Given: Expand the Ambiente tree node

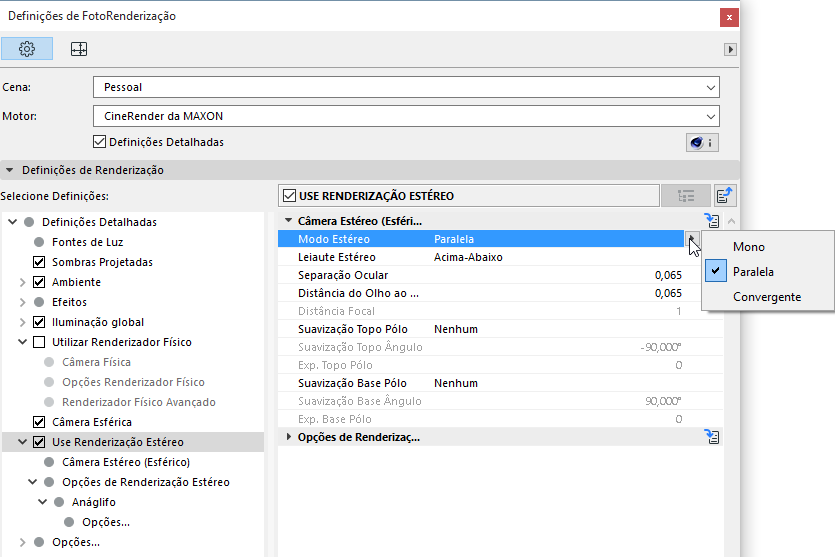Looking at the screenshot, I should (22, 282).
